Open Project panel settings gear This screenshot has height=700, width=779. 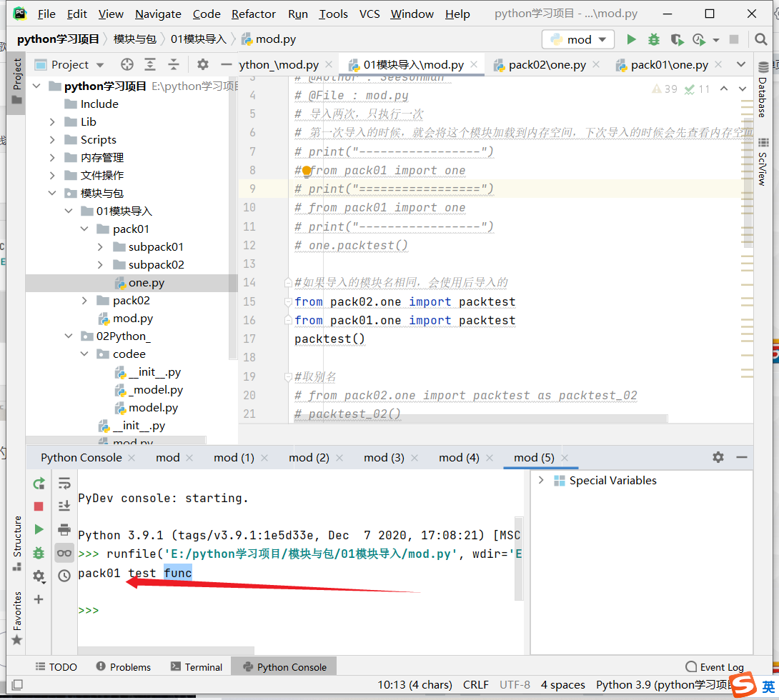pyautogui.click(x=203, y=64)
